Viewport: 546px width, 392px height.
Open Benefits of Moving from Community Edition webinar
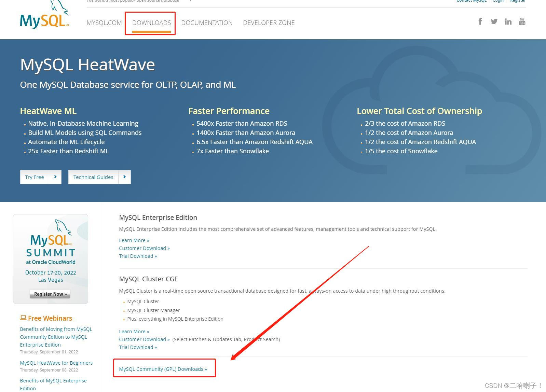(x=56, y=337)
